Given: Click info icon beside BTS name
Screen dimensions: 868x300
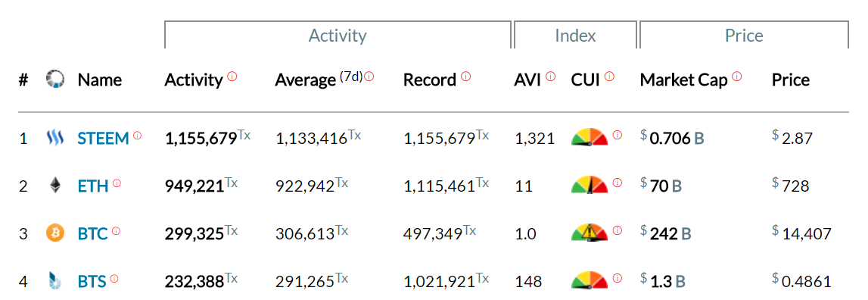Looking at the screenshot, I should tap(114, 278).
